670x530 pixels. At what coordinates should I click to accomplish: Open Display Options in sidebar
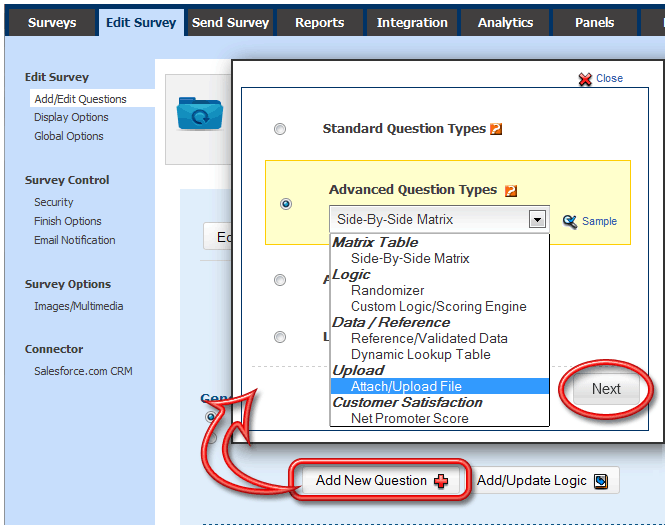[x=71, y=117]
